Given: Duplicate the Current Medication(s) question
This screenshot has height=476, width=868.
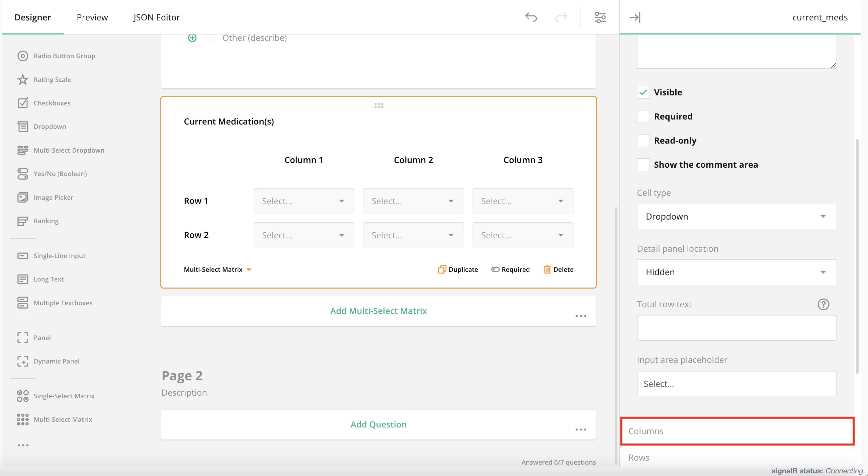Looking at the screenshot, I should [x=457, y=269].
